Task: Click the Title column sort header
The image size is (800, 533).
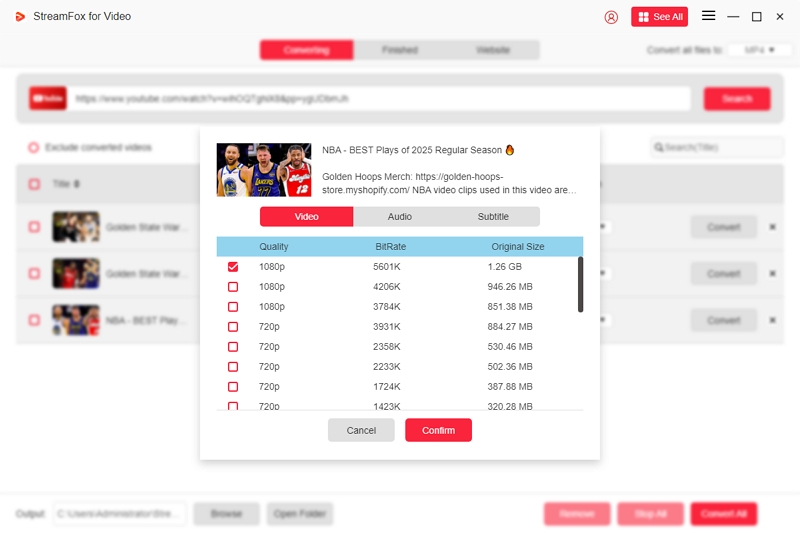Action: (66, 184)
